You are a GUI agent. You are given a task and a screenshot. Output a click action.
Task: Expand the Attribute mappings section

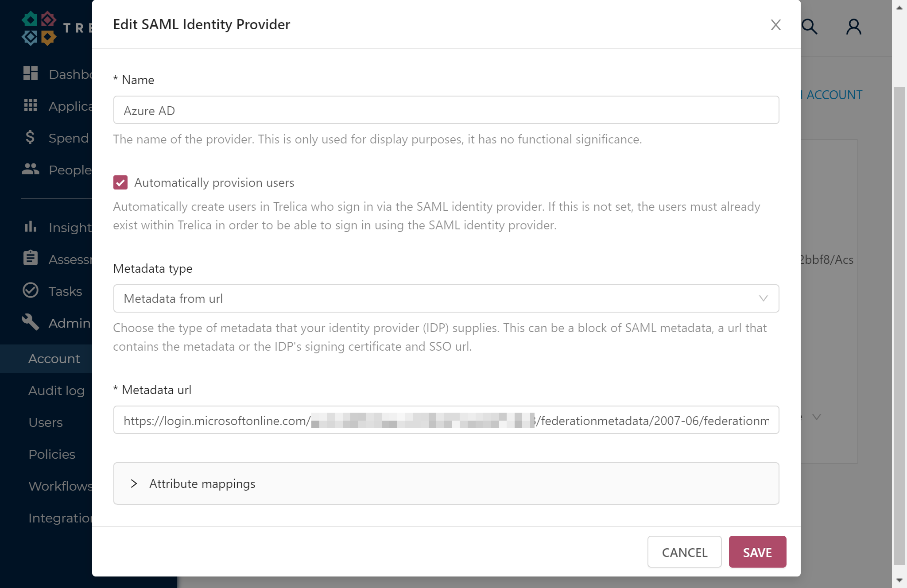[446, 484]
